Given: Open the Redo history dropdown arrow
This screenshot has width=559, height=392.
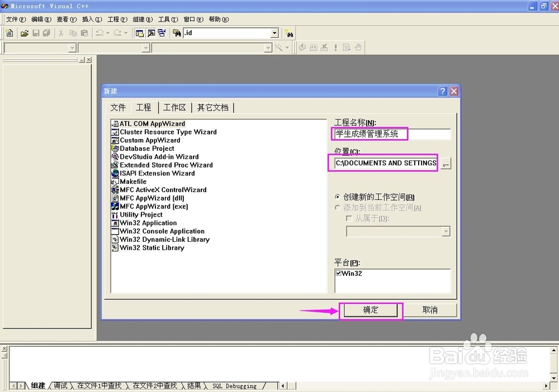Looking at the screenshot, I should 125,33.
